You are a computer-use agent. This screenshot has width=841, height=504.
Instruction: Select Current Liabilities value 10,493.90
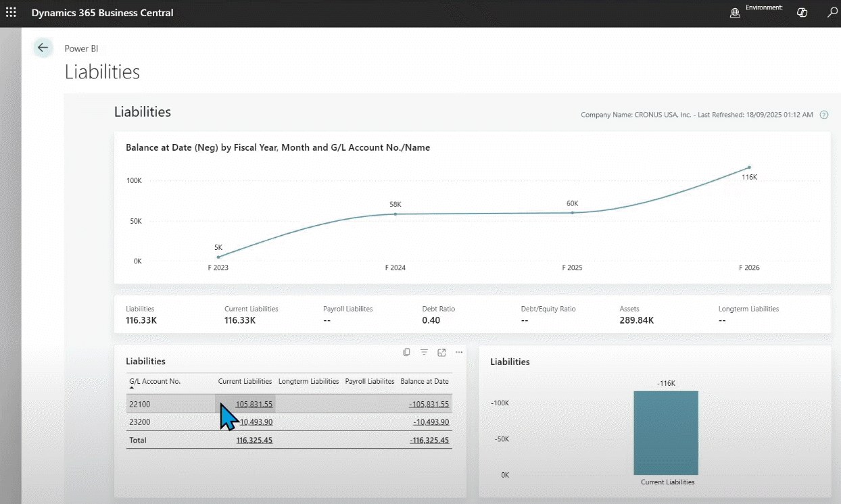click(x=256, y=422)
